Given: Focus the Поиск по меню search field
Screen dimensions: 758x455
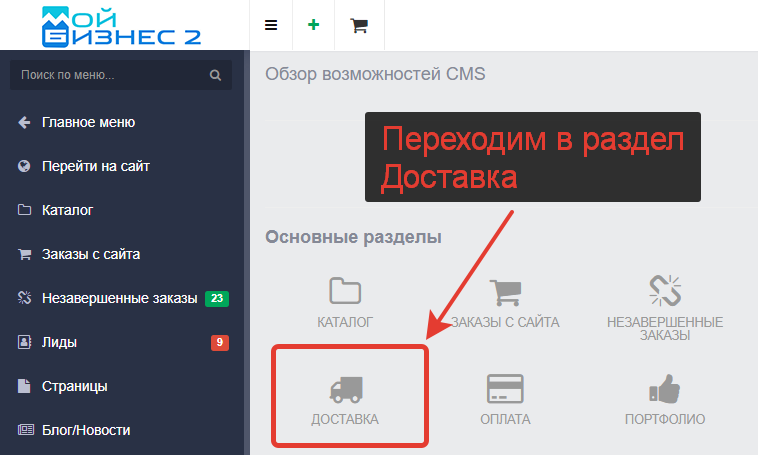Looking at the screenshot, I should click(x=121, y=75).
